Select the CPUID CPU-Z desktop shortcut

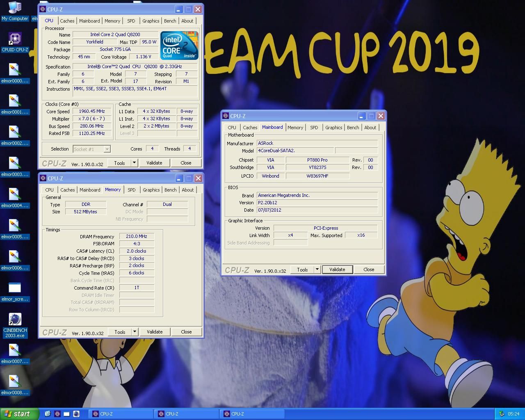15,42
